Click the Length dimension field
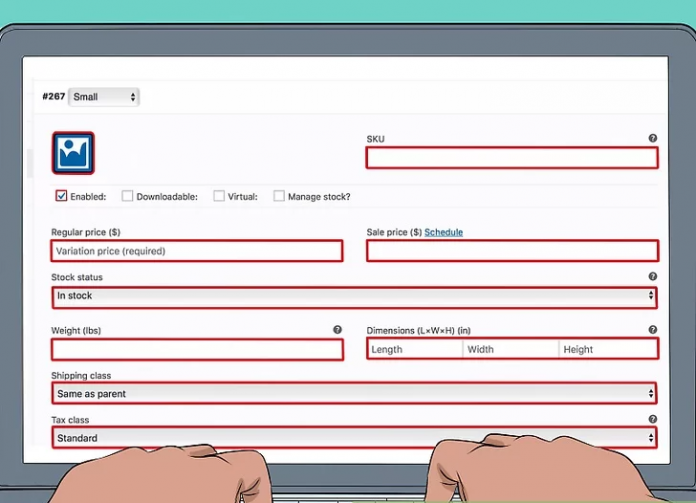The width and height of the screenshot is (696, 503). click(414, 349)
